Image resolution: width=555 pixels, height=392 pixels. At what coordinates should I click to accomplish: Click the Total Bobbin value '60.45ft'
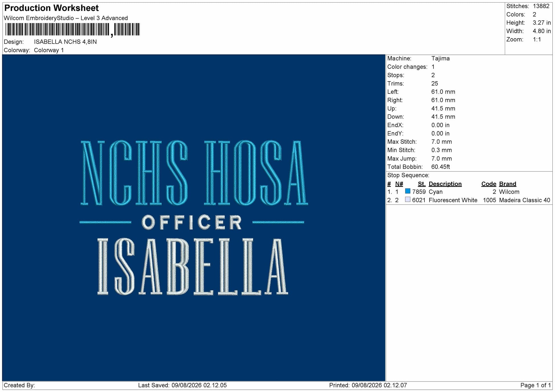[x=440, y=167]
